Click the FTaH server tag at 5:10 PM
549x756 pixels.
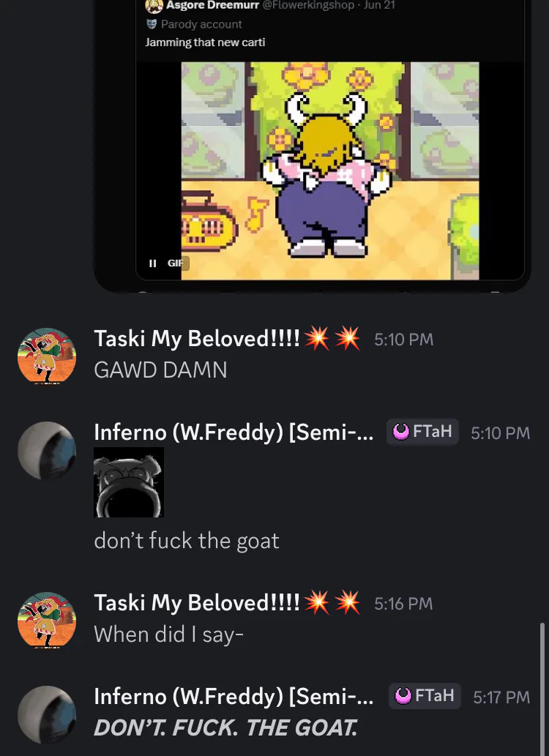(422, 432)
